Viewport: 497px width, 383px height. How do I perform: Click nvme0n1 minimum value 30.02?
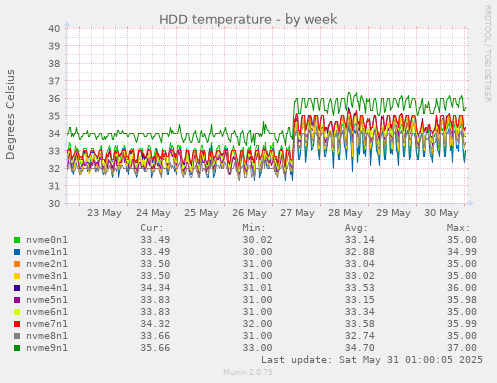point(257,240)
